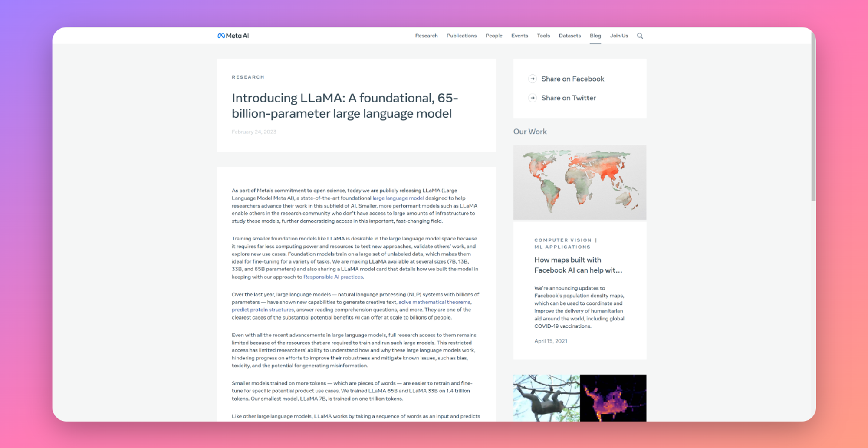The width and height of the screenshot is (868, 448).
Task: Click the RESEARCH category label
Action: [x=248, y=77]
